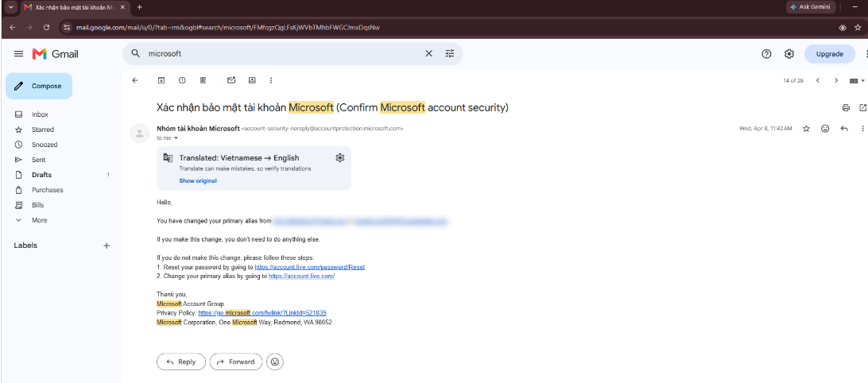Open the Help question mark icon

coord(766,54)
